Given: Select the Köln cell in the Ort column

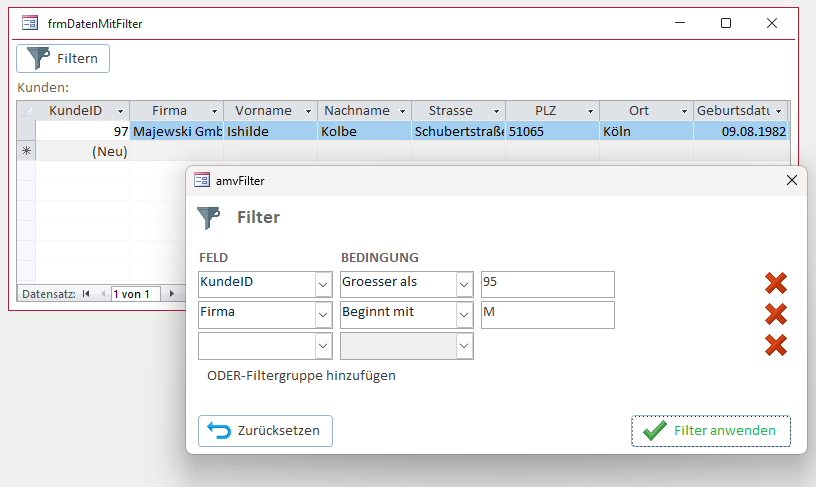Looking at the screenshot, I should (647, 131).
